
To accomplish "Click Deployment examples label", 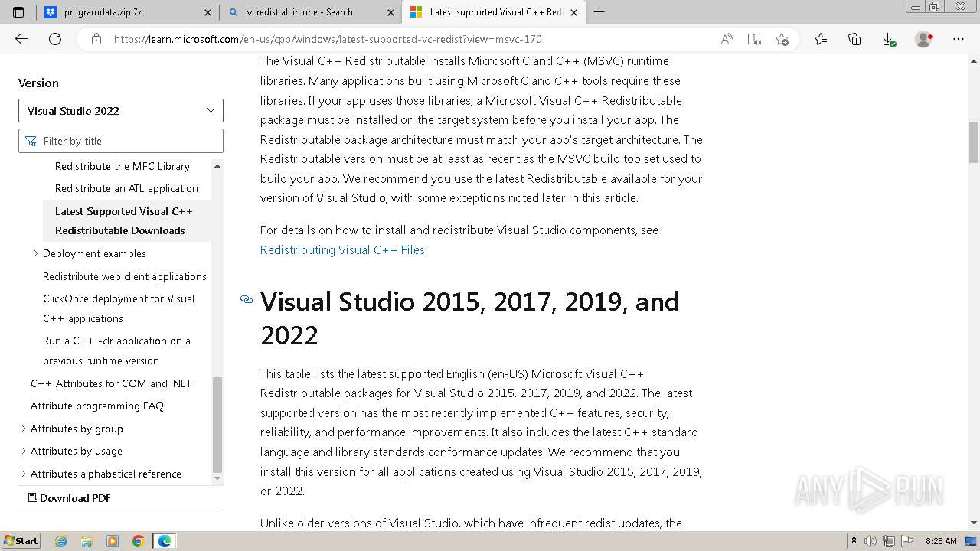I will (94, 253).
